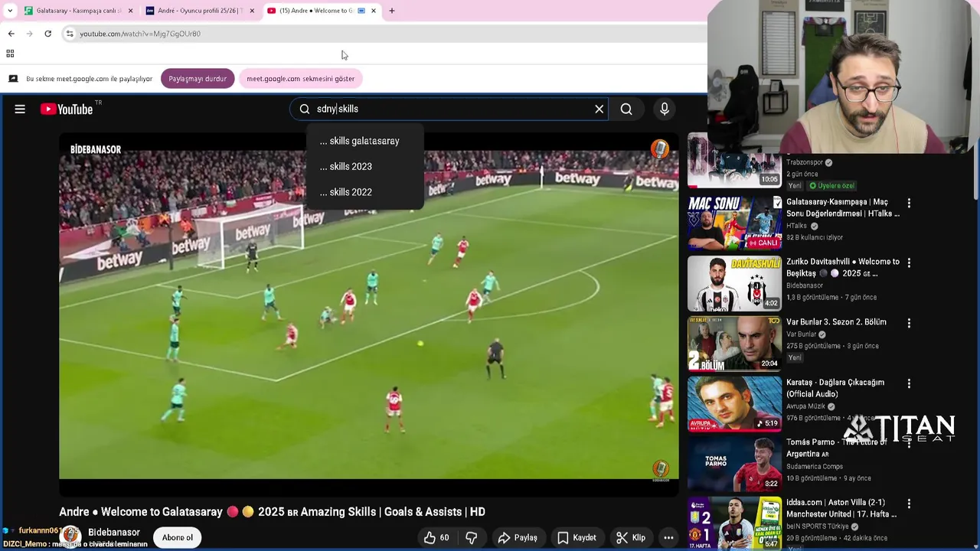
Task: Click the Andre Welcome to Galatasaray video title
Action: 273,512
